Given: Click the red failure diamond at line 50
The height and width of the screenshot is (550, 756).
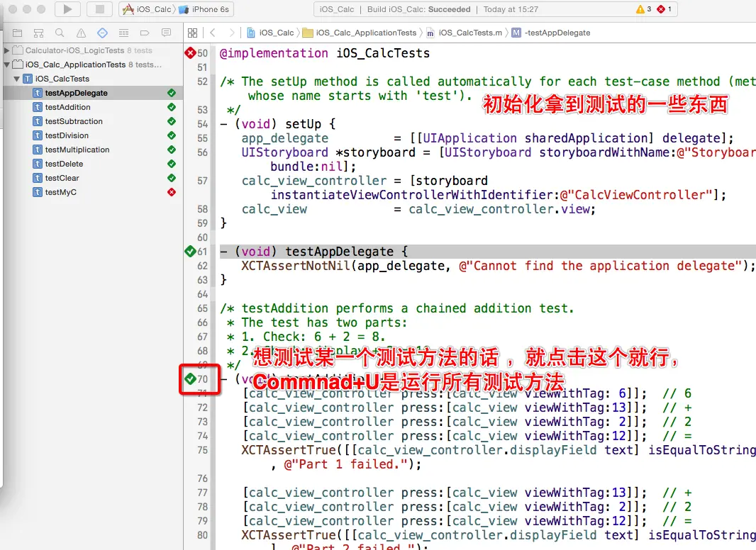Looking at the screenshot, I should [191, 53].
